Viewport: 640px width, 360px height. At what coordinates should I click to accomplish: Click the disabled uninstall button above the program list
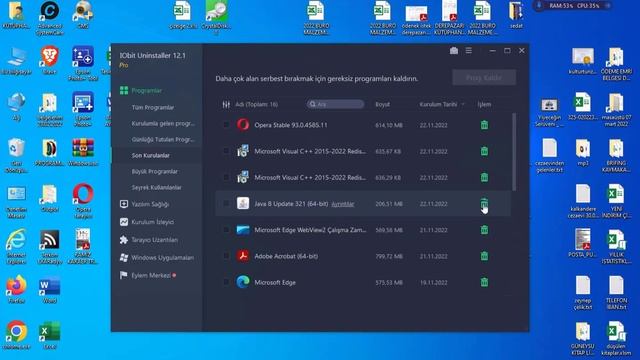[x=484, y=78]
